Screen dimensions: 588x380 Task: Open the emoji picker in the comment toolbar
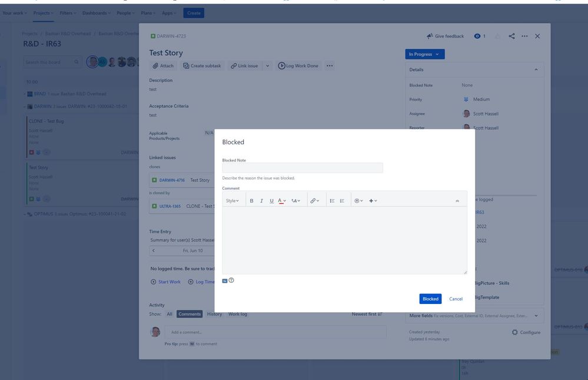357,200
